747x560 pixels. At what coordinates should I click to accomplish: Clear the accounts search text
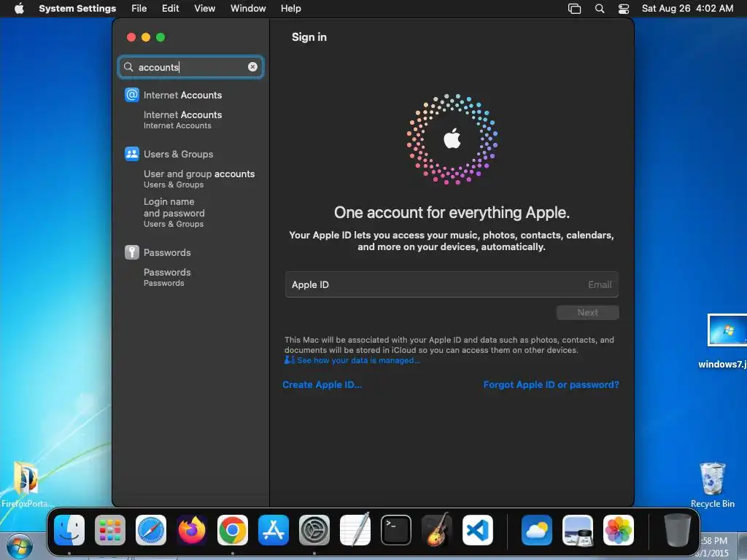tap(252, 66)
